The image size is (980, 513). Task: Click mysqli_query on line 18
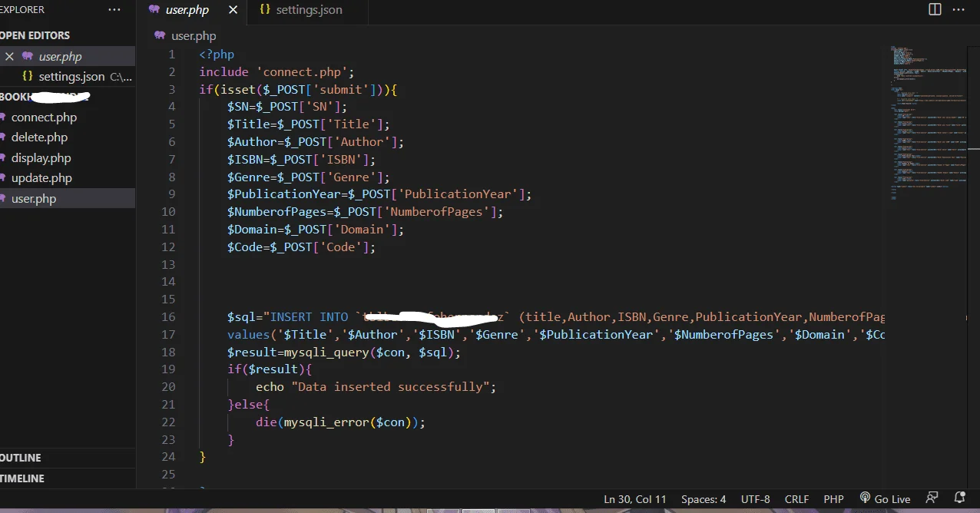[x=328, y=352]
